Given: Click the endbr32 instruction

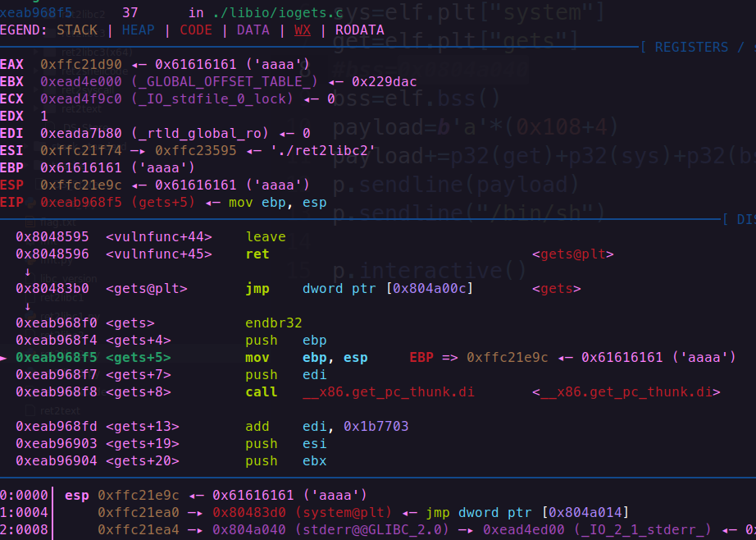Looking at the screenshot, I should click(x=274, y=323).
